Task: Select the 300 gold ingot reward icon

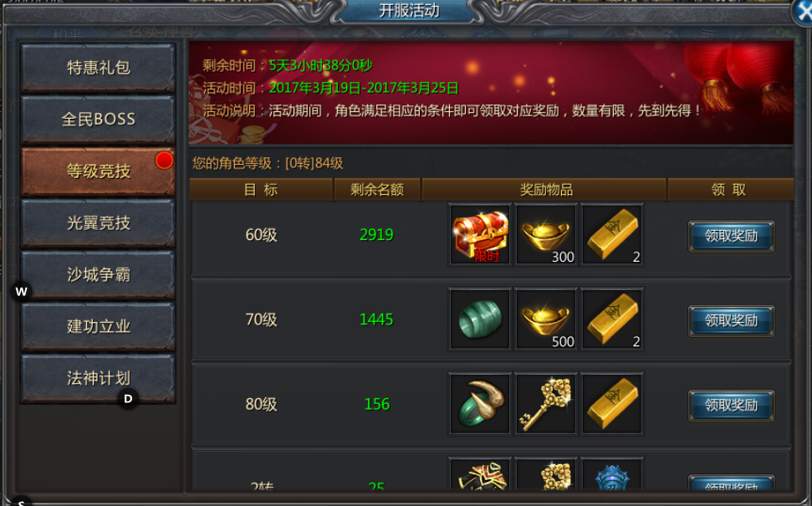Action: pyautogui.click(x=546, y=235)
